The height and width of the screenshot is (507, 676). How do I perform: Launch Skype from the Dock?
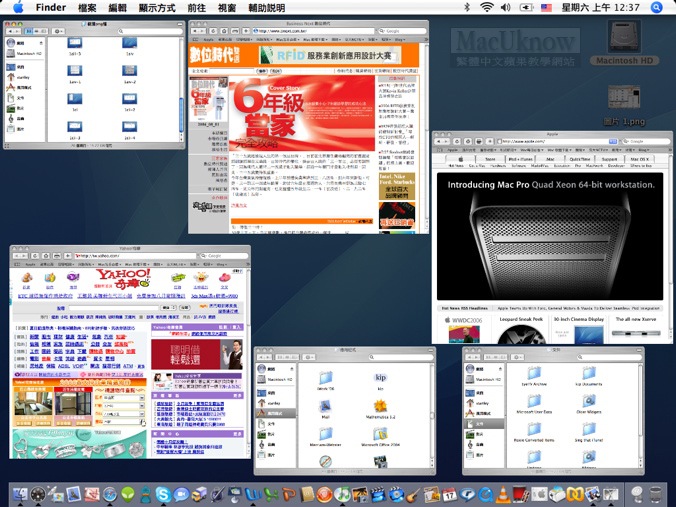(163, 494)
